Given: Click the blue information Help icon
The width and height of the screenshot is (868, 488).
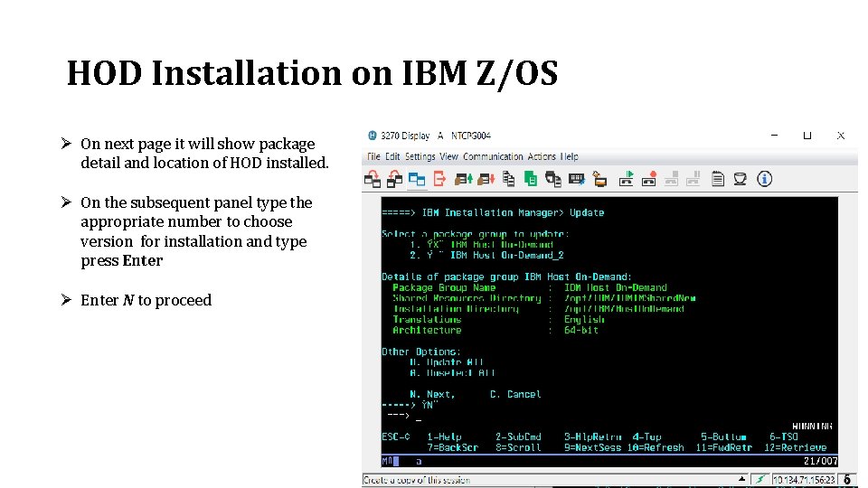Looking at the screenshot, I should [765, 179].
